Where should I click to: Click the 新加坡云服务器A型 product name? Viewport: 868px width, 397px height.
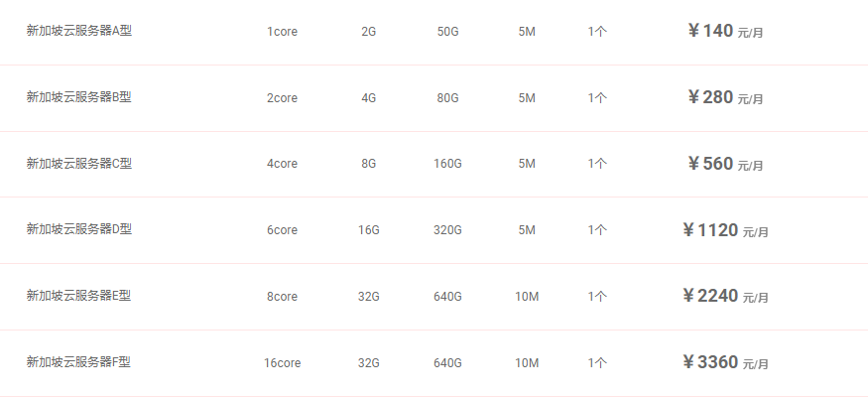coord(79,31)
